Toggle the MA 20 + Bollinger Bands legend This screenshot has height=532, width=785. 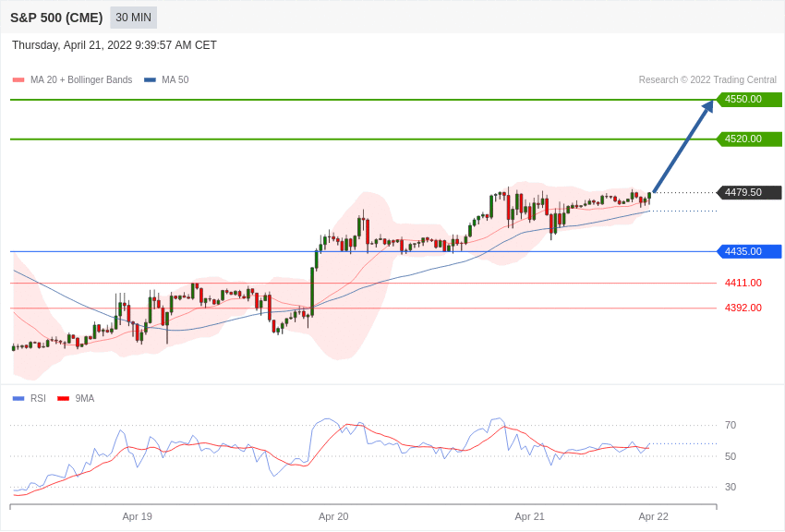click(x=73, y=79)
